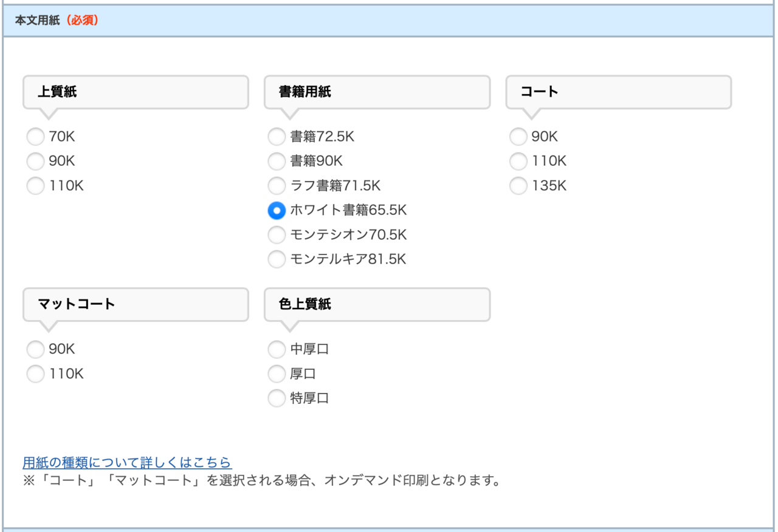Choose 書籍72.5K paper option

click(x=277, y=137)
